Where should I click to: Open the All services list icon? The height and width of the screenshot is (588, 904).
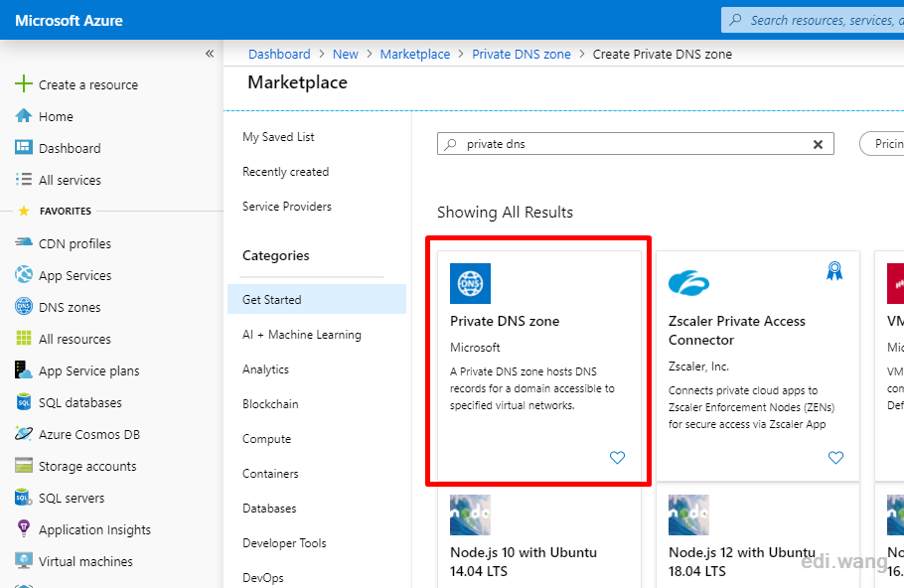pos(24,180)
